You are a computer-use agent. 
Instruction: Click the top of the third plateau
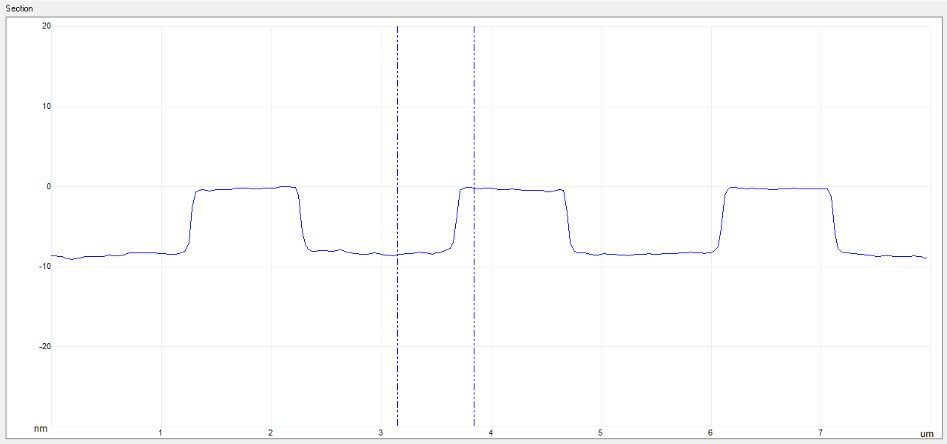point(778,188)
